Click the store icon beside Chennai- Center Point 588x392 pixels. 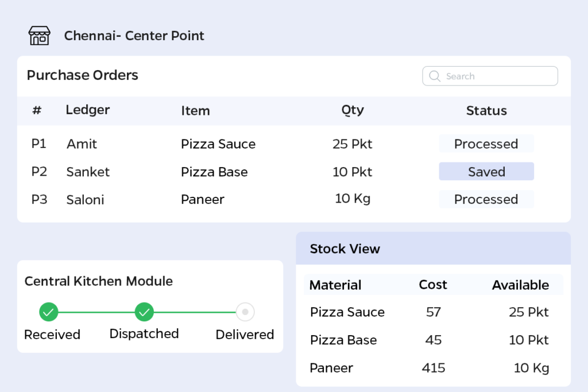(40, 36)
